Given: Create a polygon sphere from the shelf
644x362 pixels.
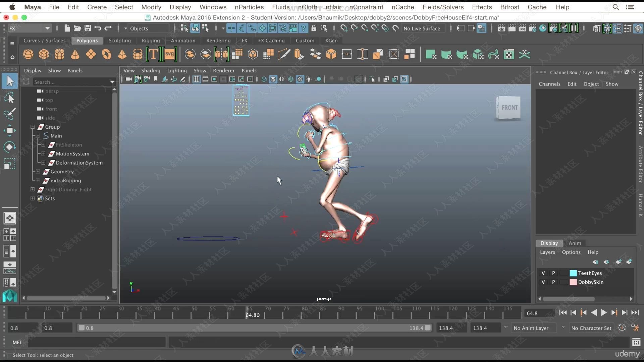Looking at the screenshot, I should click(x=28, y=54).
